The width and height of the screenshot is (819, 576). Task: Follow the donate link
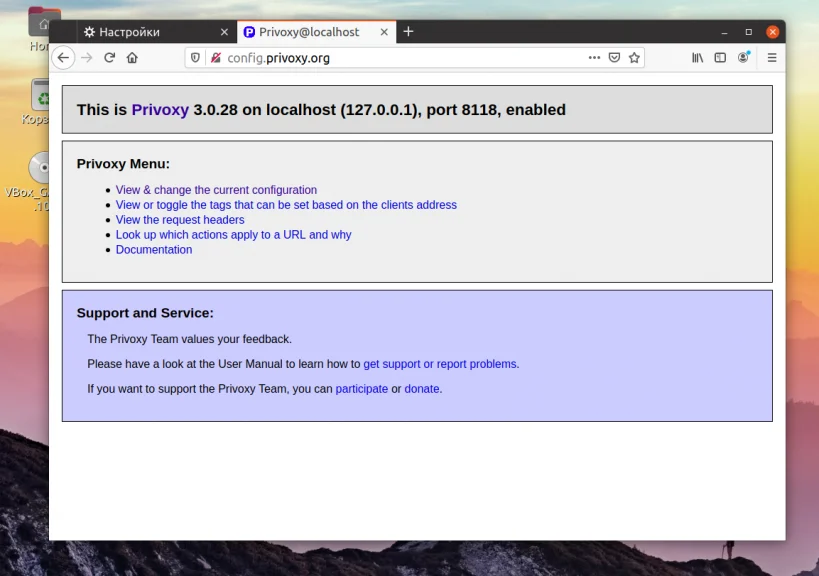[422, 389]
